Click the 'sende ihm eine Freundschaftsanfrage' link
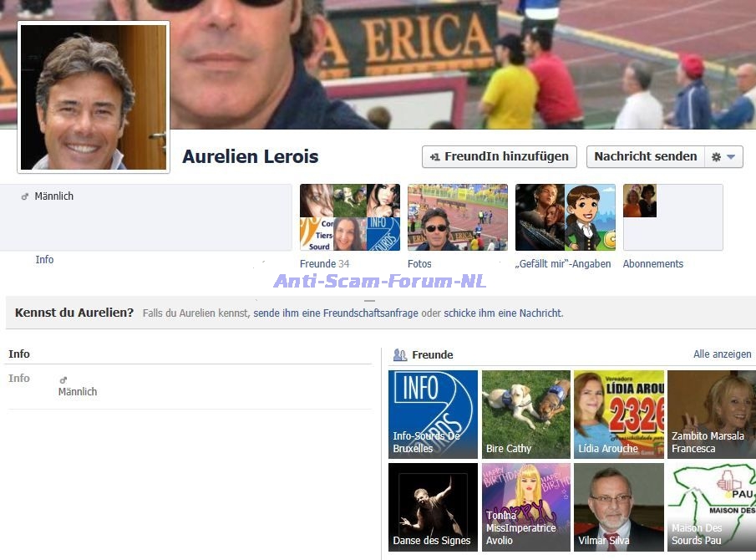This screenshot has height=560, width=756. (x=336, y=313)
